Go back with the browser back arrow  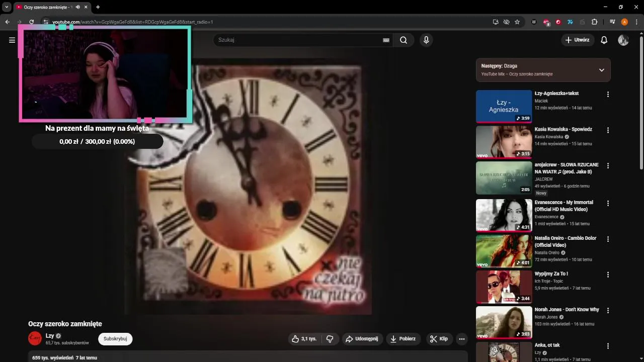click(x=7, y=22)
